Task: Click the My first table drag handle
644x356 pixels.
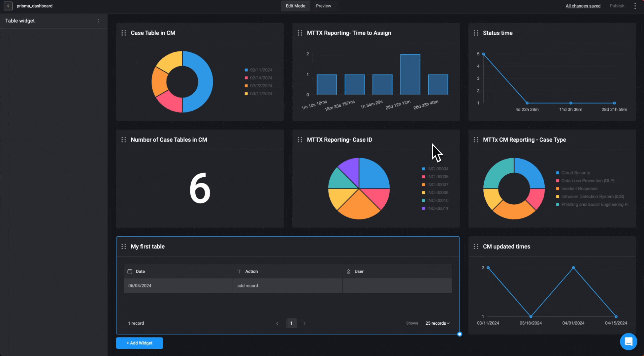Action: (124, 247)
